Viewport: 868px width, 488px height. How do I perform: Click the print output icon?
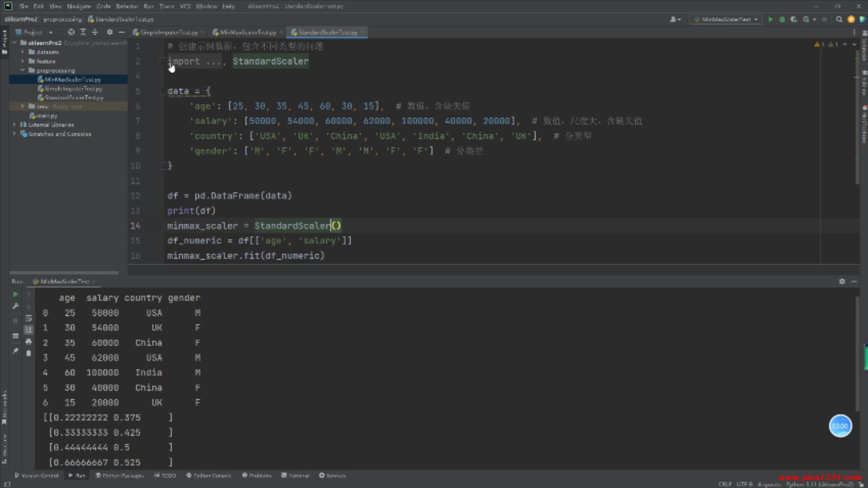[x=28, y=342]
